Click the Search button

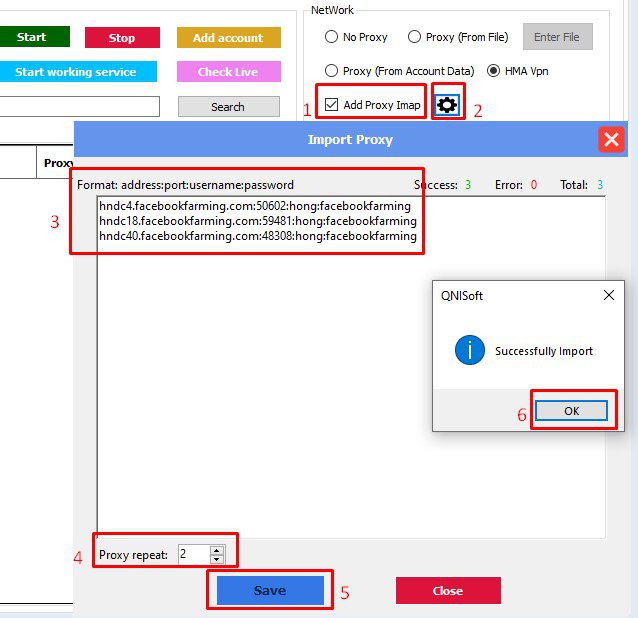point(229,107)
